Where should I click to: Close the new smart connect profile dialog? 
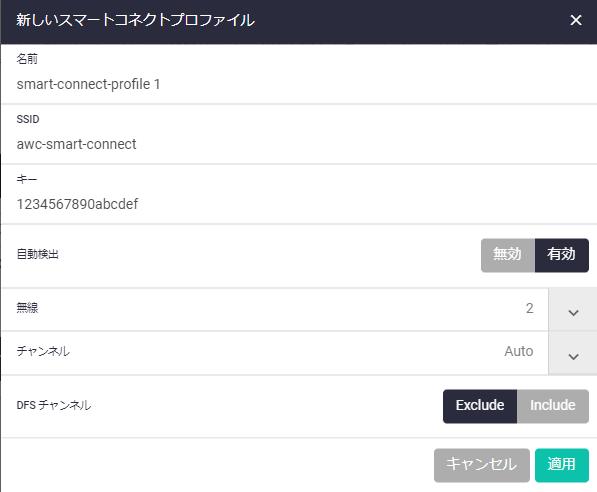pyautogui.click(x=576, y=20)
